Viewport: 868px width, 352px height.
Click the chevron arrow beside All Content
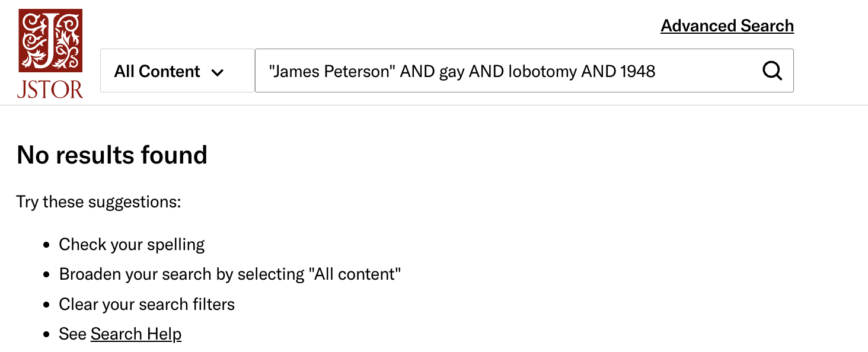(x=218, y=72)
